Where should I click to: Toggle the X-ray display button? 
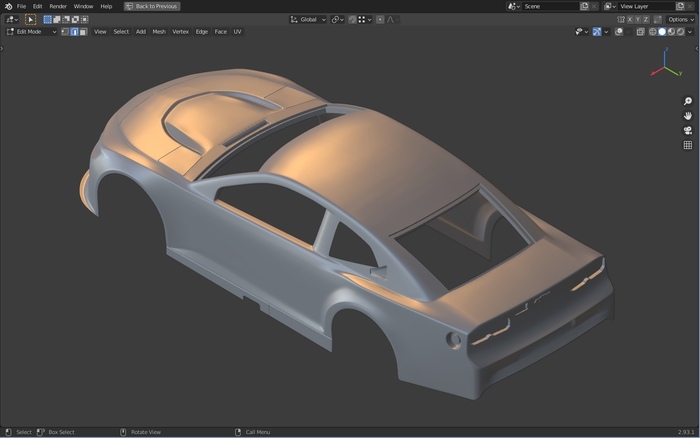640,32
